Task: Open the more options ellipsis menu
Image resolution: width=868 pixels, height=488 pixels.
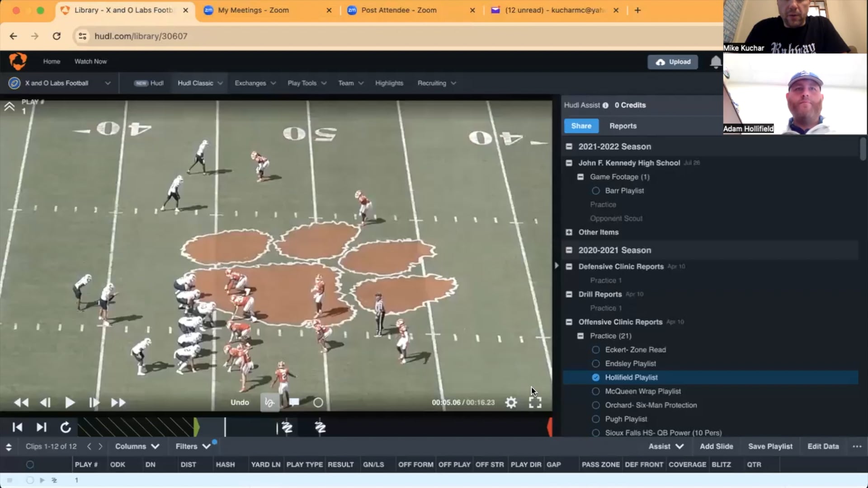Action: pyautogui.click(x=857, y=446)
